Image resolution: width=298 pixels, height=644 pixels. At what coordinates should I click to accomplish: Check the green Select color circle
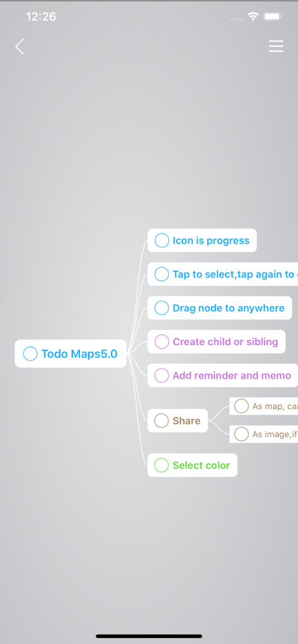click(161, 466)
